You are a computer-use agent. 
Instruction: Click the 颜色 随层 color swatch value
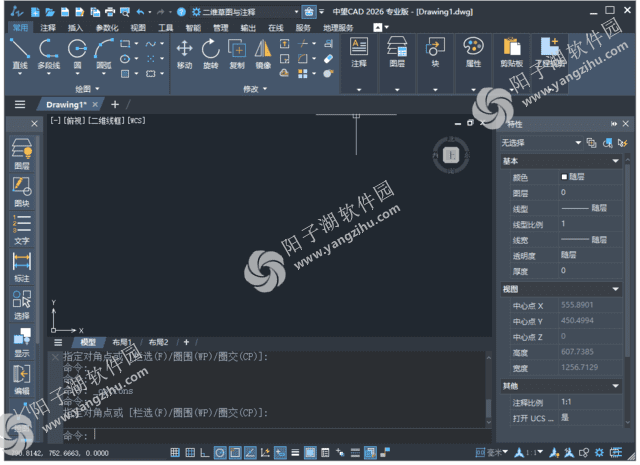(x=590, y=177)
